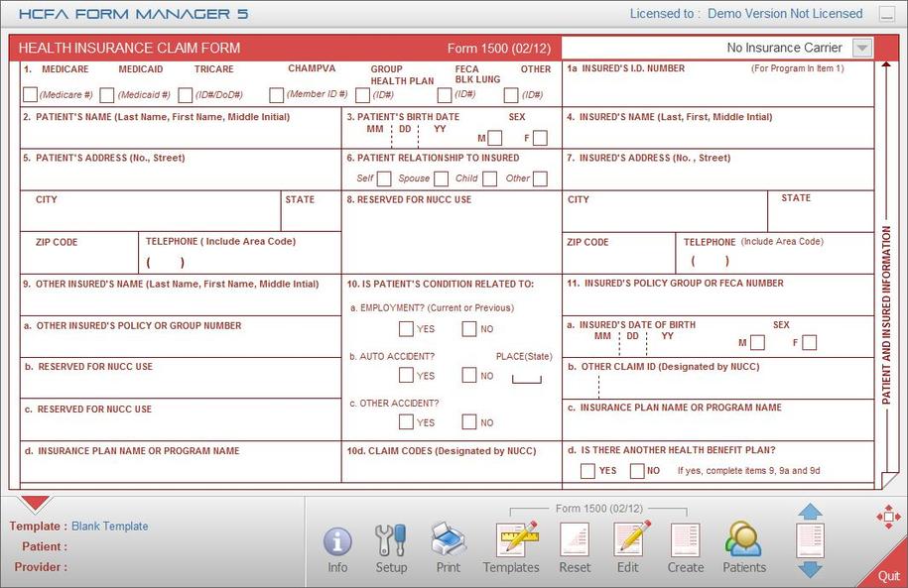Tick the Self relationship checkbox
Viewport: 908px width, 588px height.
(384, 179)
